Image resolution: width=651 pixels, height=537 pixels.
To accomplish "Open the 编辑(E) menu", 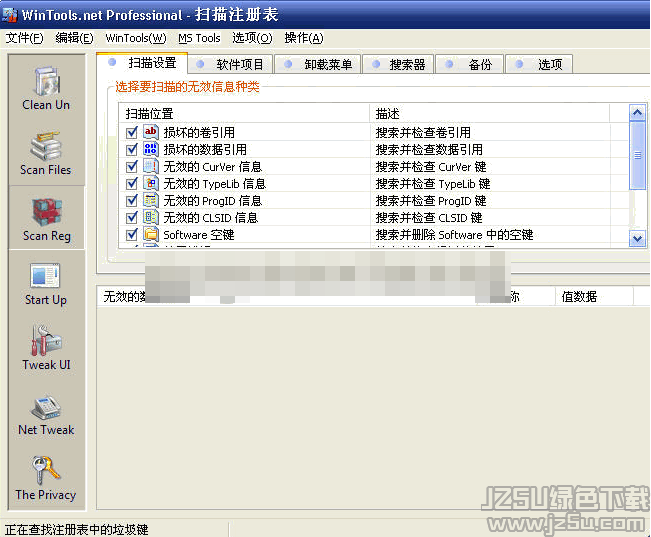I will pos(75,38).
